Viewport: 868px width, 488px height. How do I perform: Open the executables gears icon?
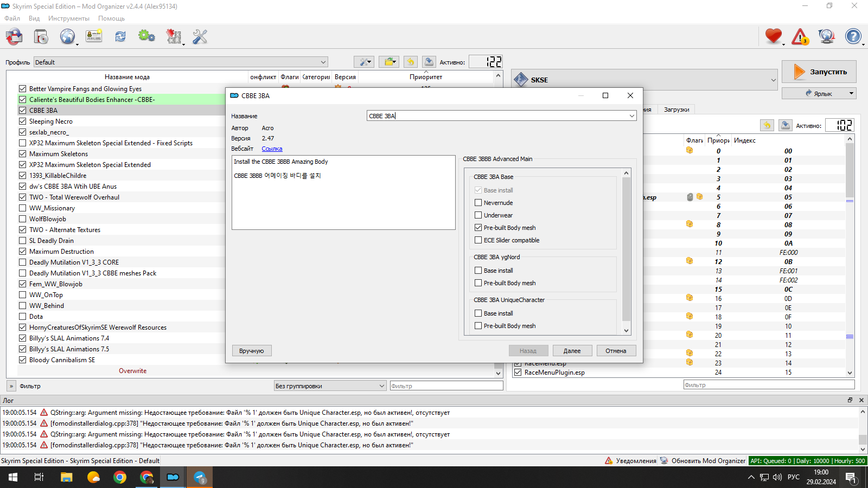pyautogui.click(x=146, y=37)
